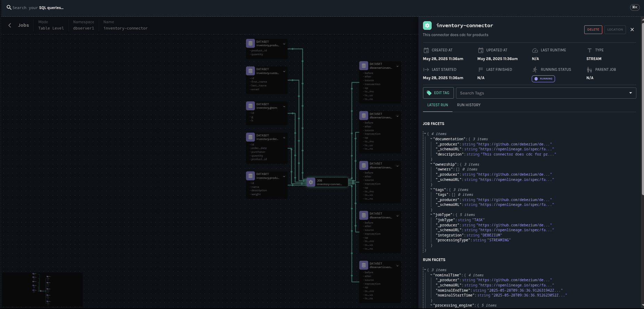Click the inventory.customers dataset database icon
644x309 pixels.
(250, 71)
